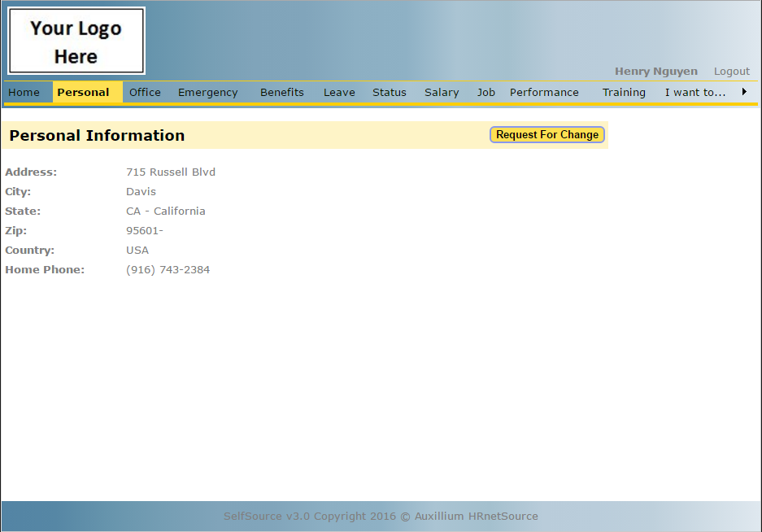Click the Logout link

click(x=731, y=72)
